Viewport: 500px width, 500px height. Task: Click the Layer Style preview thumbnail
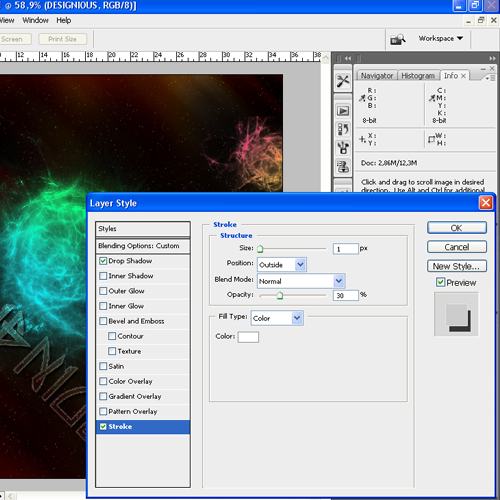[456, 314]
